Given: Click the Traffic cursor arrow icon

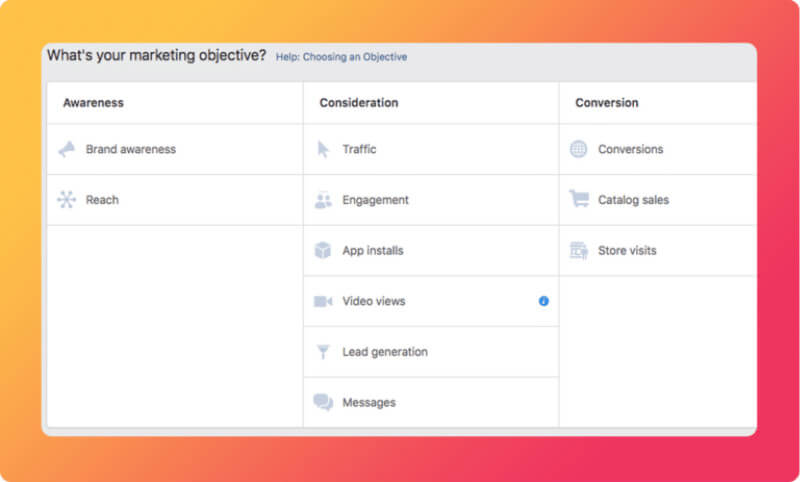Looking at the screenshot, I should (x=323, y=149).
